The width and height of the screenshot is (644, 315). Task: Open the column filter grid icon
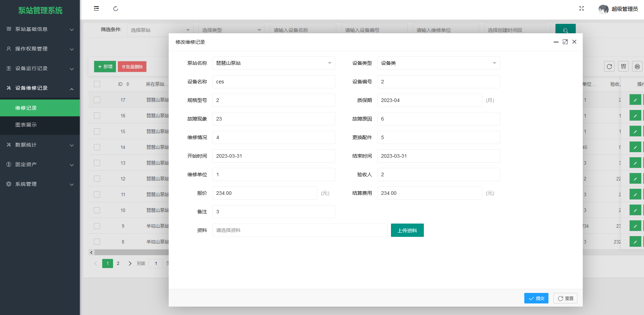[623, 67]
